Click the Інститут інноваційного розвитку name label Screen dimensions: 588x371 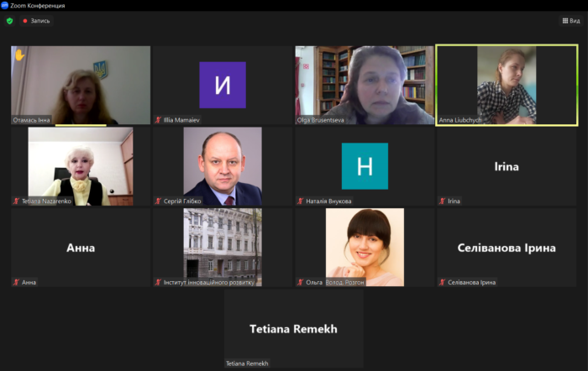(x=209, y=282)
